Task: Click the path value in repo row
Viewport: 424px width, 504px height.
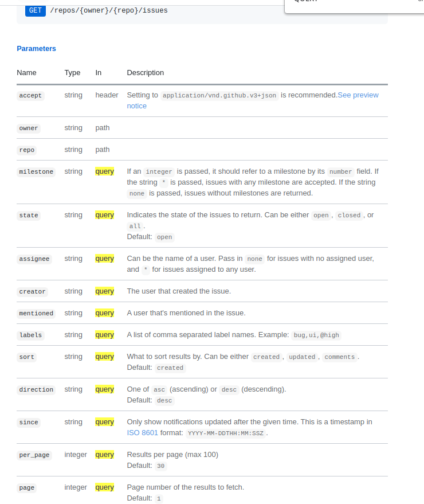Action: [103, 150]
